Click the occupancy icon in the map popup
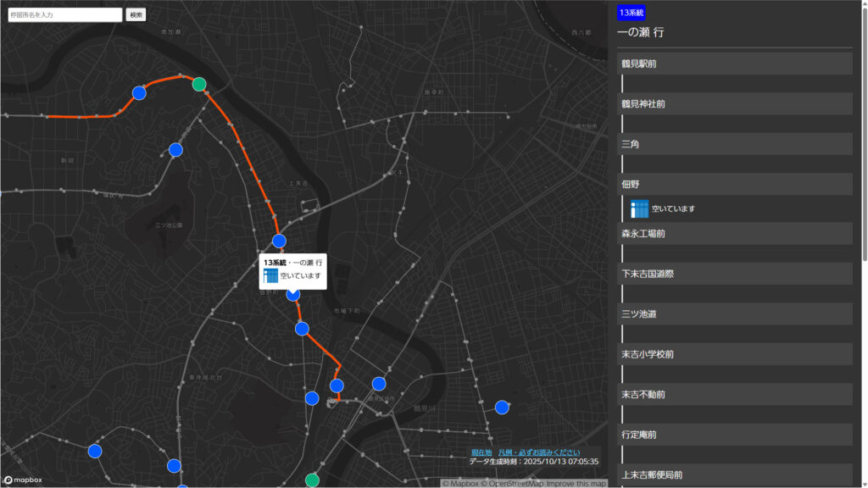Image resolution: width=868 pixels, height=488 pixels. [x=270, y=276]
